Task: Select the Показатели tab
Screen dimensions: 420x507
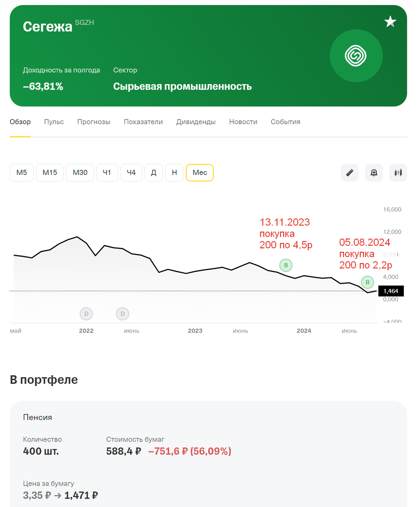Action: (x=144, y=122)
